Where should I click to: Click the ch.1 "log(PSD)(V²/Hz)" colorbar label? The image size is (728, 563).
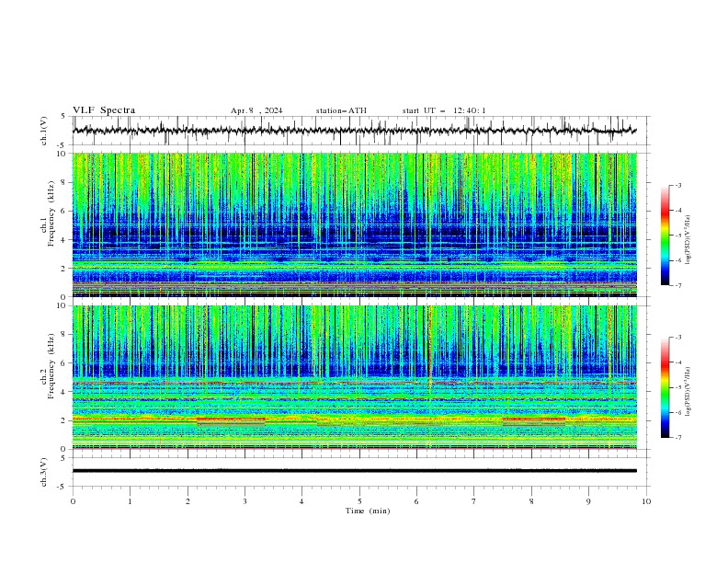(x=688, y=240)
